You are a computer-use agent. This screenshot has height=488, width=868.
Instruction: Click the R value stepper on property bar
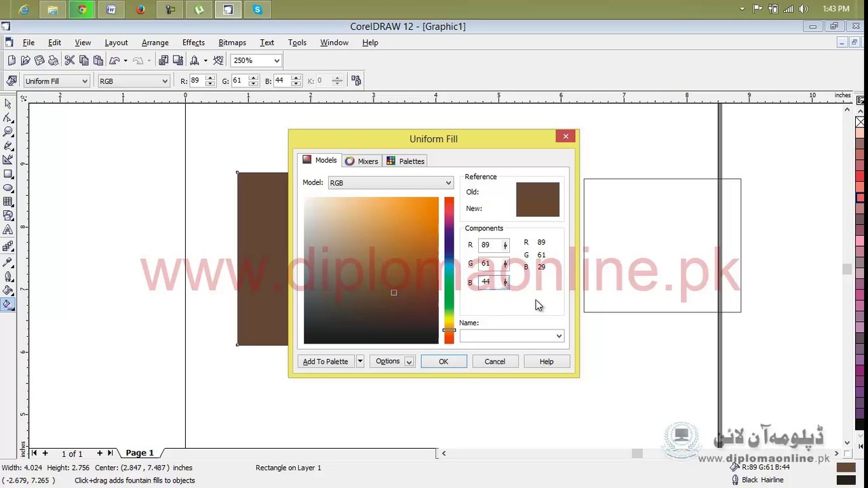point(210,81)
